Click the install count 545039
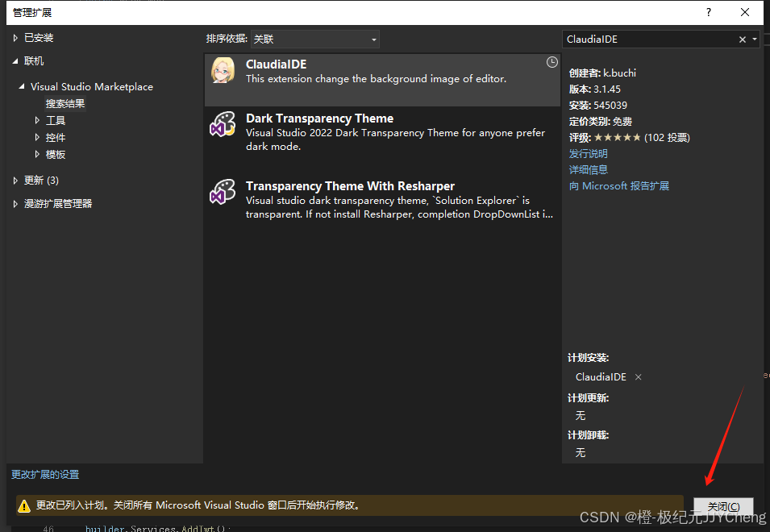Screen dimensions: 770x532 tap(610, 106)
